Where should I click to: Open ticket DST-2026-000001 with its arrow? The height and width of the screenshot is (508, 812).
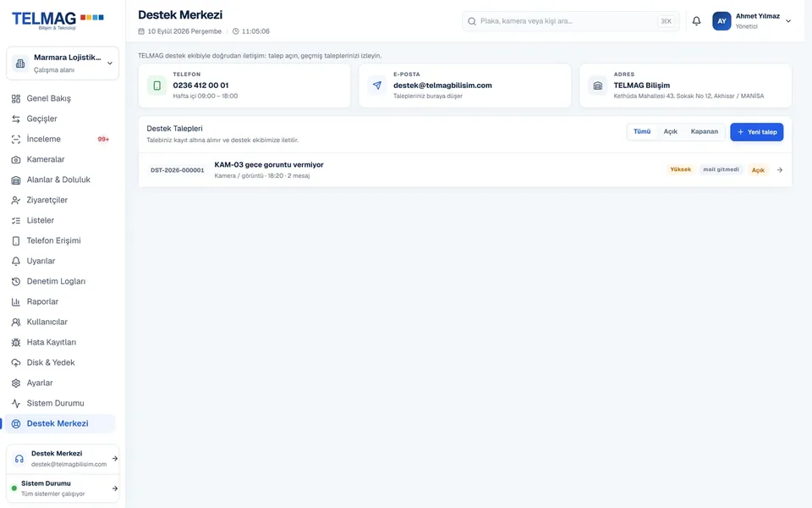click(x=779, y=170)
